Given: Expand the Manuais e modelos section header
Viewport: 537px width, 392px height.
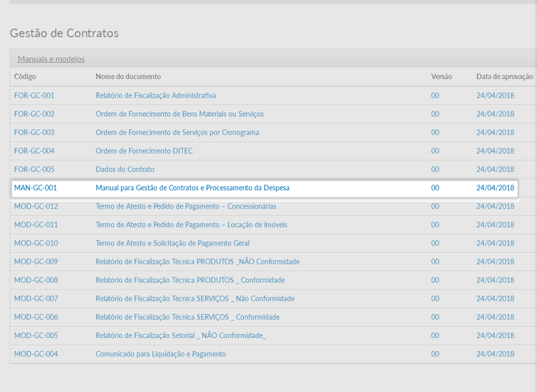Looking at the screenshot, I should [51, 59].
